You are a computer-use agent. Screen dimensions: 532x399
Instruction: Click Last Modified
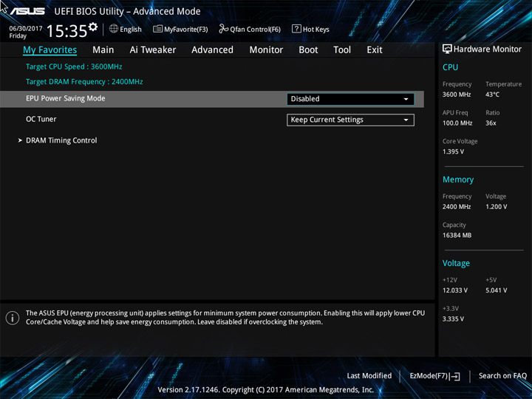point(369,375)
